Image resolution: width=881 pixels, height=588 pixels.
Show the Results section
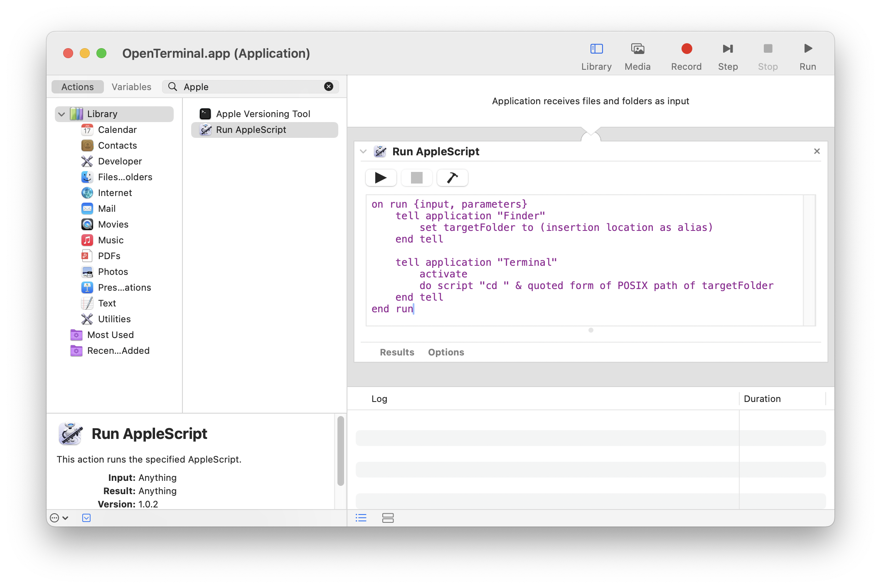pos(397,352)
